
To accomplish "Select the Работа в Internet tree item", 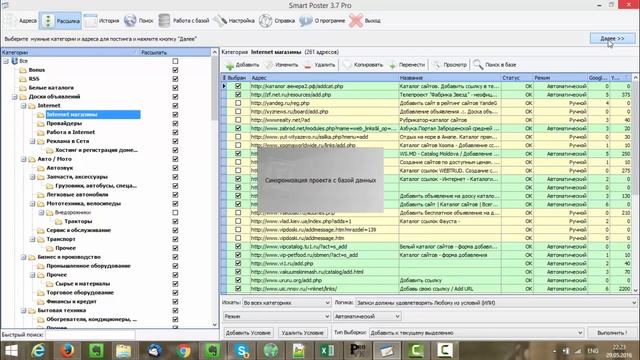I will point(71,132).
